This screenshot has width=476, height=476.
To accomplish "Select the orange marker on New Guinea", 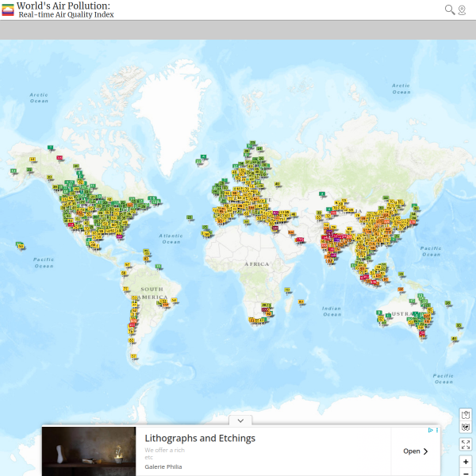I will 401,290.
